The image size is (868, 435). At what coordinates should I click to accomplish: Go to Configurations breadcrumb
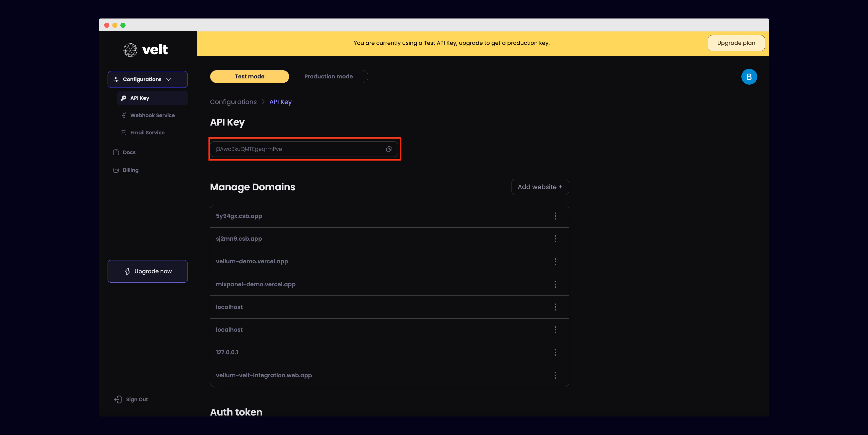[x=233, y=102]
